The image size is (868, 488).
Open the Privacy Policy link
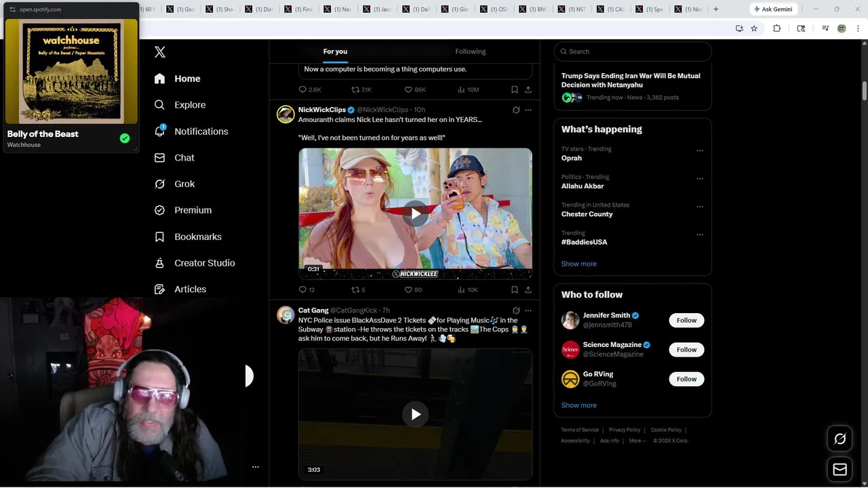click(x=625, y=430)
